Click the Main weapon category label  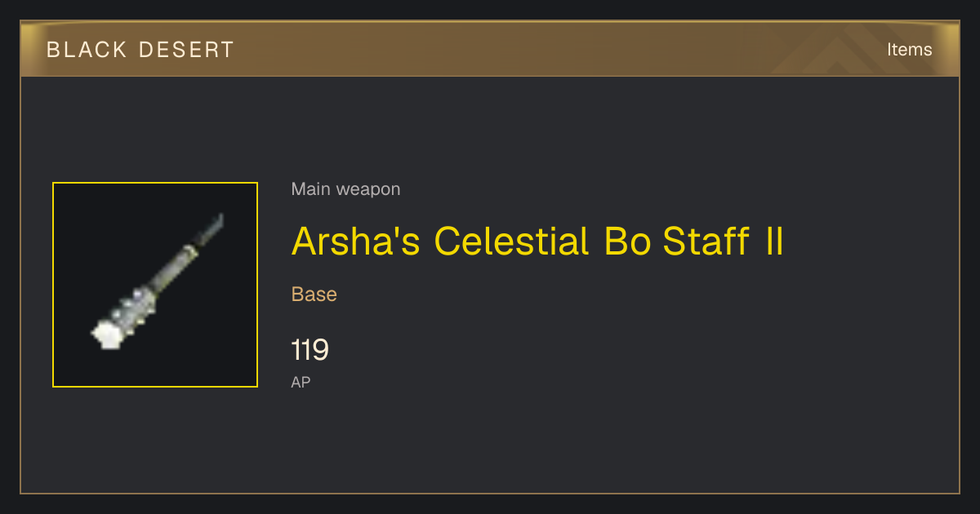(345, 189)
